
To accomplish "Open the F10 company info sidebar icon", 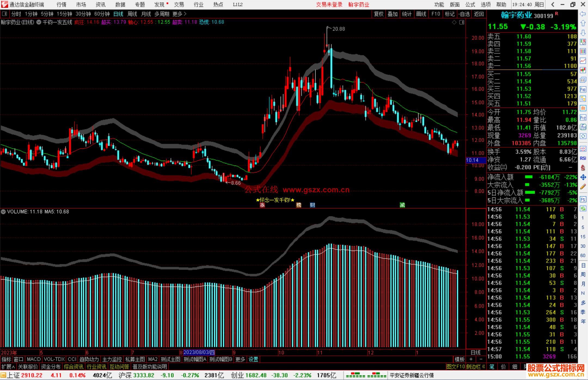I will pyautogui.click(x=583, y=89).
